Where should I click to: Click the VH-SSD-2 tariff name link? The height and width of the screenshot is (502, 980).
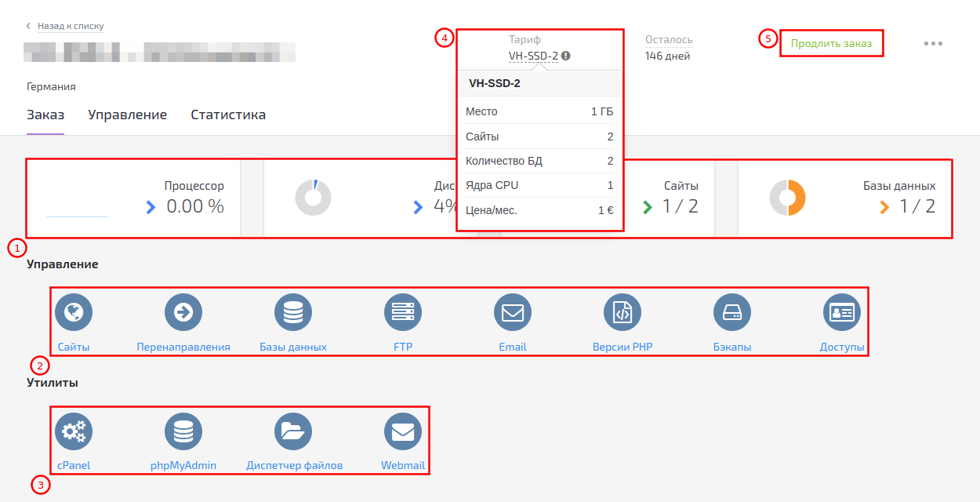(533, 56)
